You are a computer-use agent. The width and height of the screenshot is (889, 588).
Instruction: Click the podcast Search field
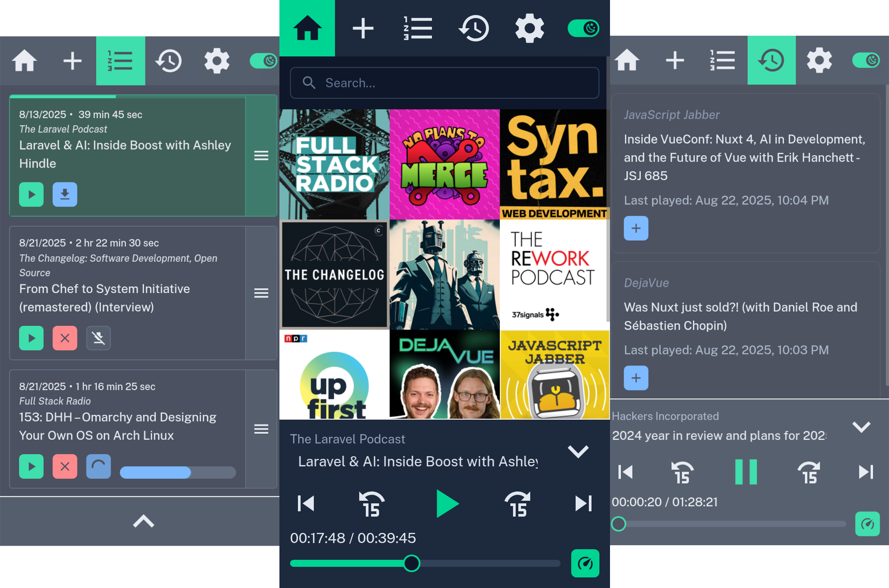click(444, 83)
